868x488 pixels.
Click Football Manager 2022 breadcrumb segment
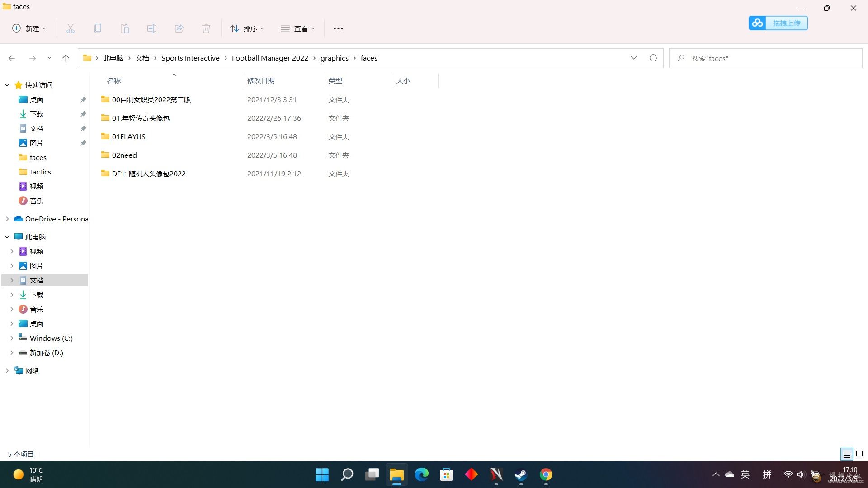270,58
